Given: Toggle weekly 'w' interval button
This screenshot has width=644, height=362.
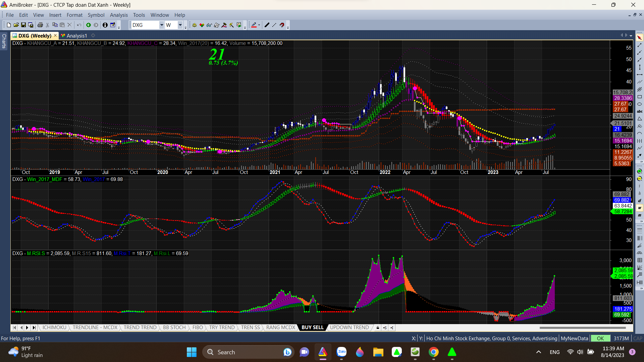Looking at the screenshot, I should click(x=640, y=208).
